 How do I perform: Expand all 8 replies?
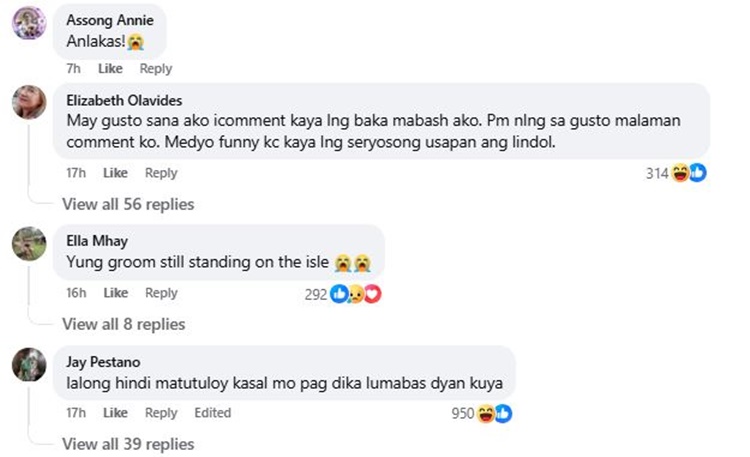(x=124, y=324)
